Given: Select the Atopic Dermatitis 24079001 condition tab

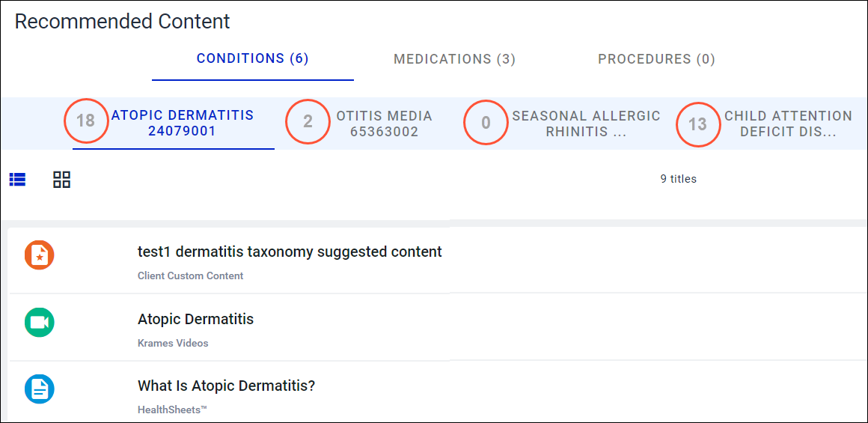Looking at the screenshot, I should click(x=183, y=124).
